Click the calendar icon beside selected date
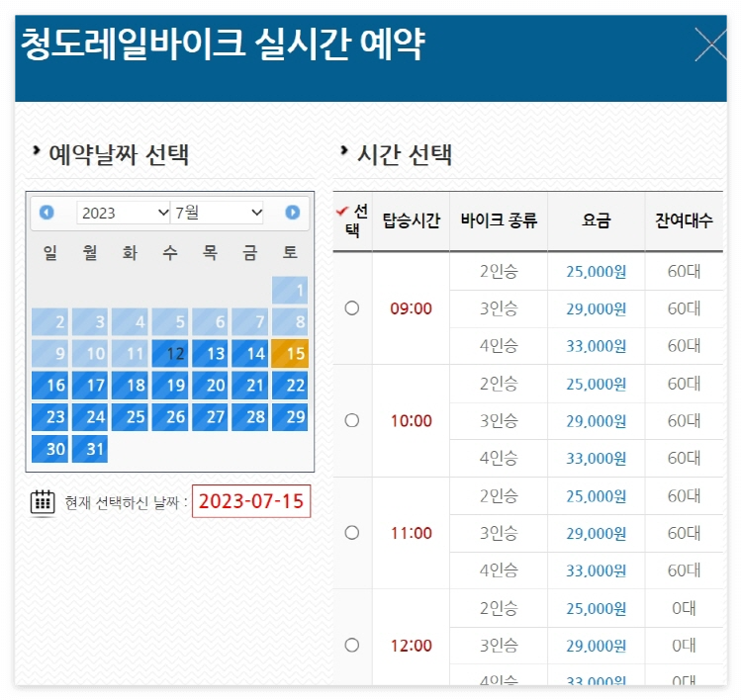The image size is (742, 700). tap(43, 502)
